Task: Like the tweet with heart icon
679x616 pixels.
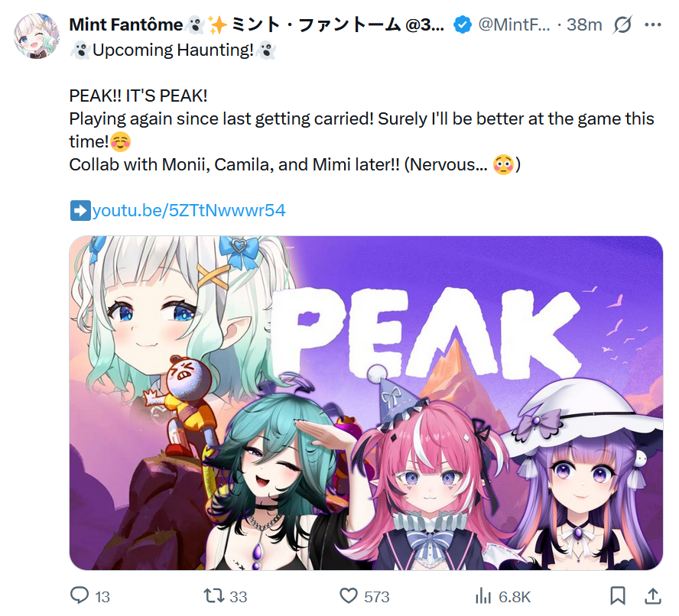Action: point(349,596)
